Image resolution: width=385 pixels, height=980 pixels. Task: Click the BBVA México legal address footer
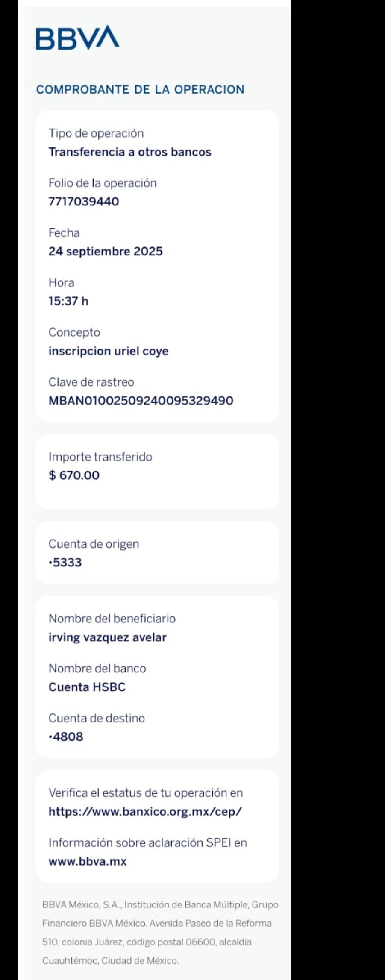(160, 932)
